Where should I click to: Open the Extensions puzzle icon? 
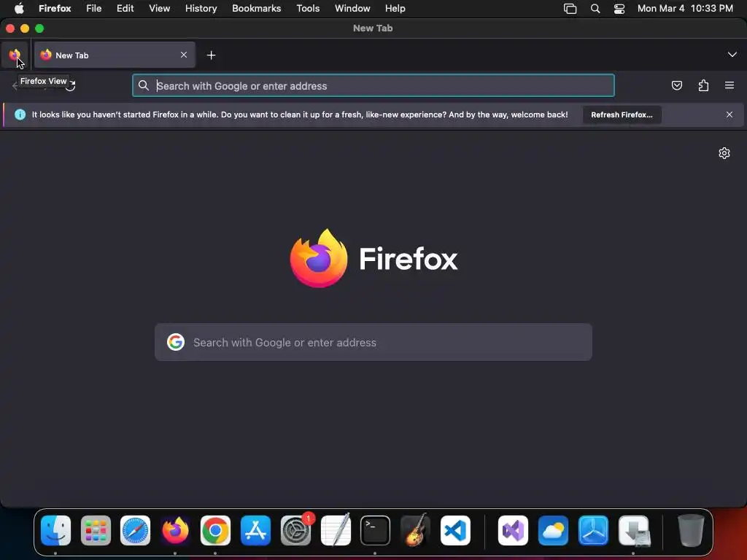tap(703, 86)
